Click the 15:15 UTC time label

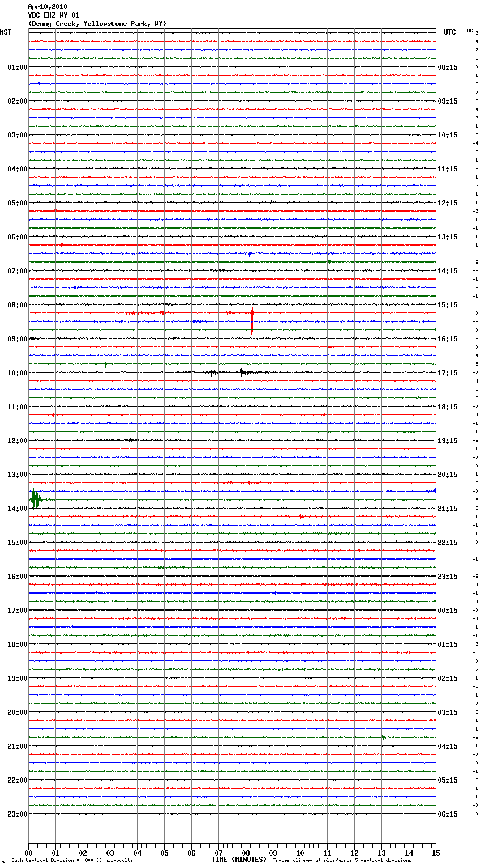click(x=448, y=305)
